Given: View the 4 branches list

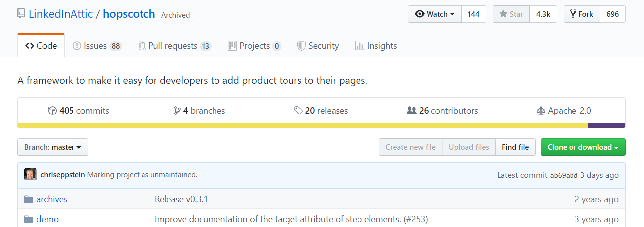Looking at the screenshot, I should coord(200,111).
